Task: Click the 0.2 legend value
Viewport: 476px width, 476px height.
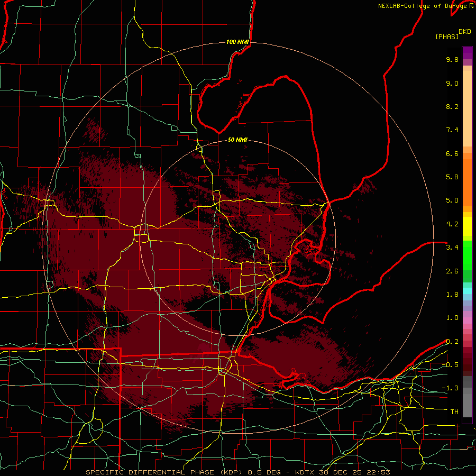Action: [x=452, y=342]
